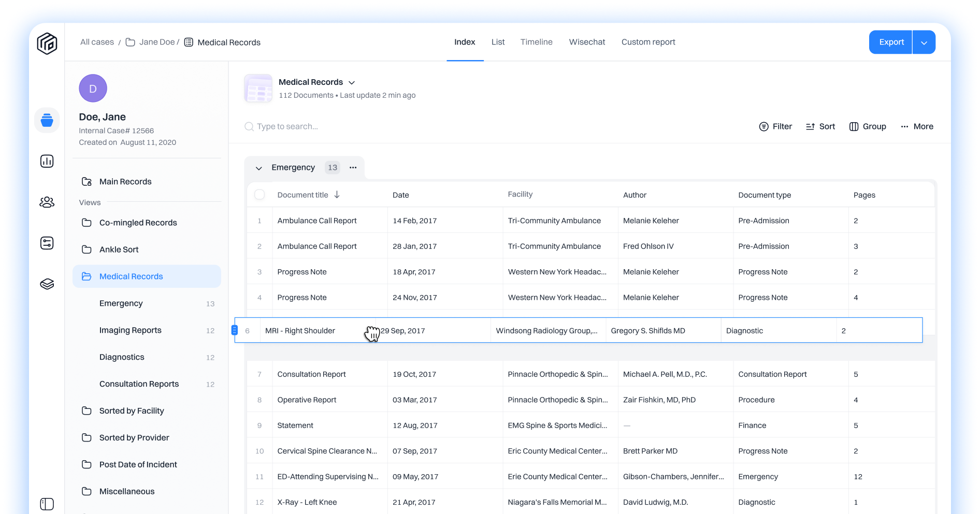The image size is (980, 514).
Task: Open the Export dropdown arrow
Action: [x=924, y=42]
